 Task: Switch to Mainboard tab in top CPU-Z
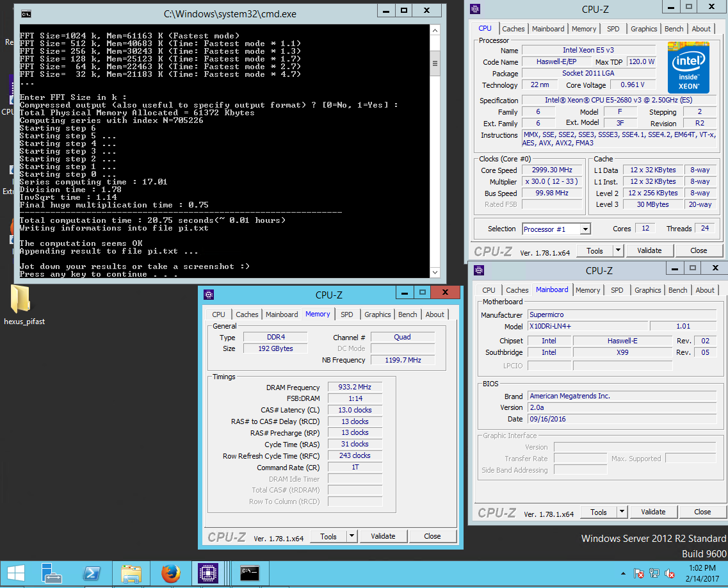coord(548,29)
